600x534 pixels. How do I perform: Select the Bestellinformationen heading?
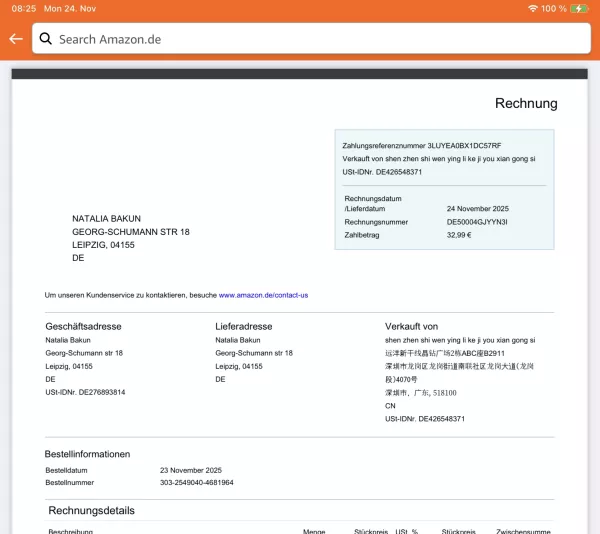pyautogui.click(x=87, y=454)
